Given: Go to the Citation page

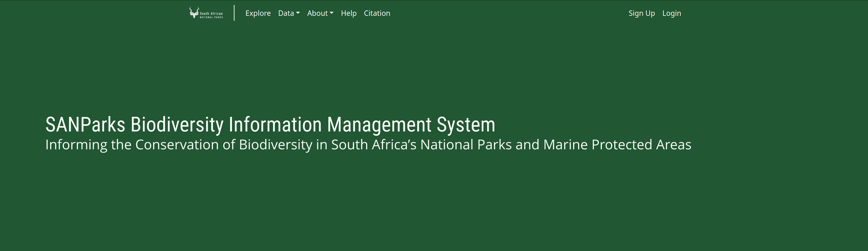Looking at the screenshot, I should [x=377, y=13].
